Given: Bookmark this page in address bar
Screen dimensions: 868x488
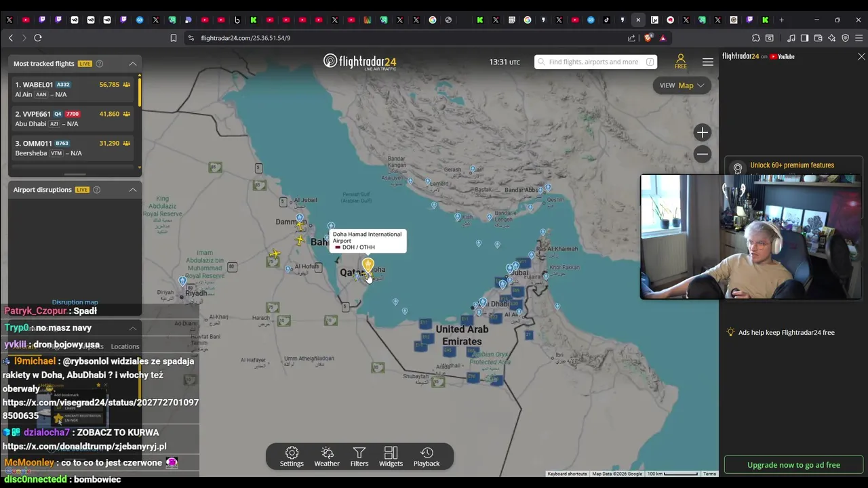Looking at the screenshot, I should tap(174, 38).
